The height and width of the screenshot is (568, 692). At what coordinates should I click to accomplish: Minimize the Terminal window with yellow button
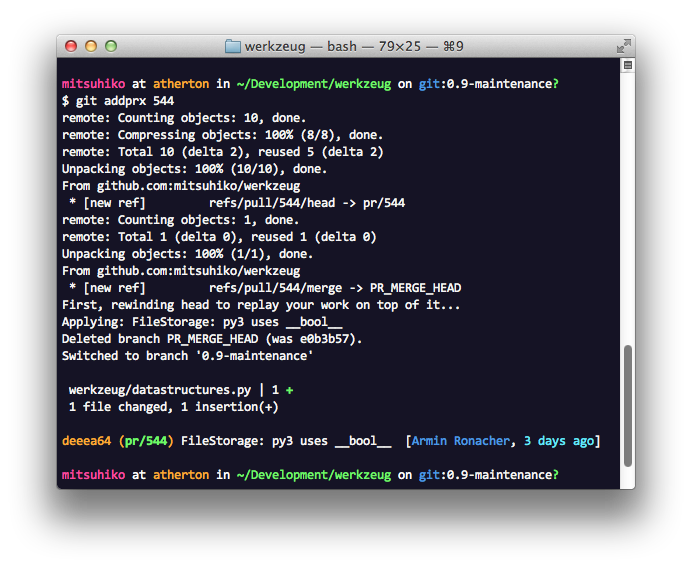click(x=91, y=46)
